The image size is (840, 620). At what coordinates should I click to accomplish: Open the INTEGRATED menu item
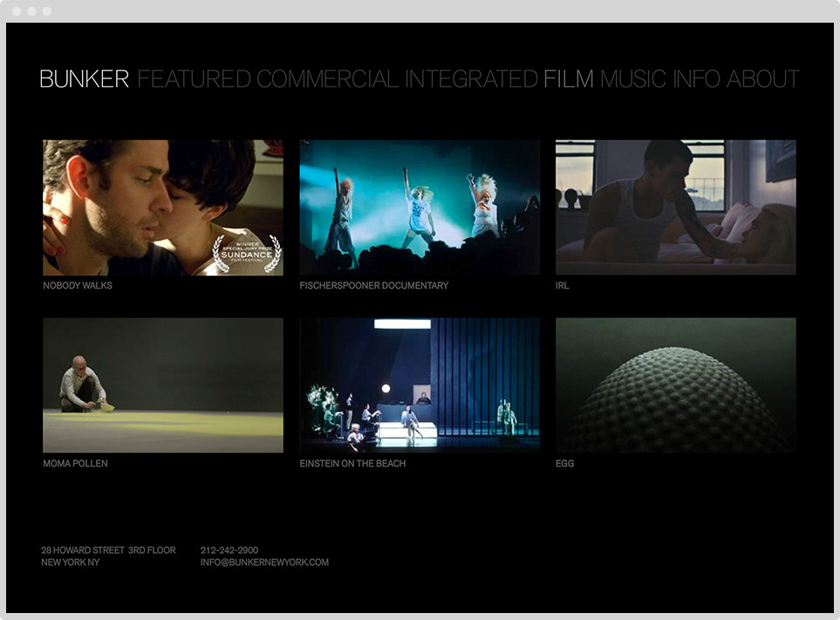[471, 79]
